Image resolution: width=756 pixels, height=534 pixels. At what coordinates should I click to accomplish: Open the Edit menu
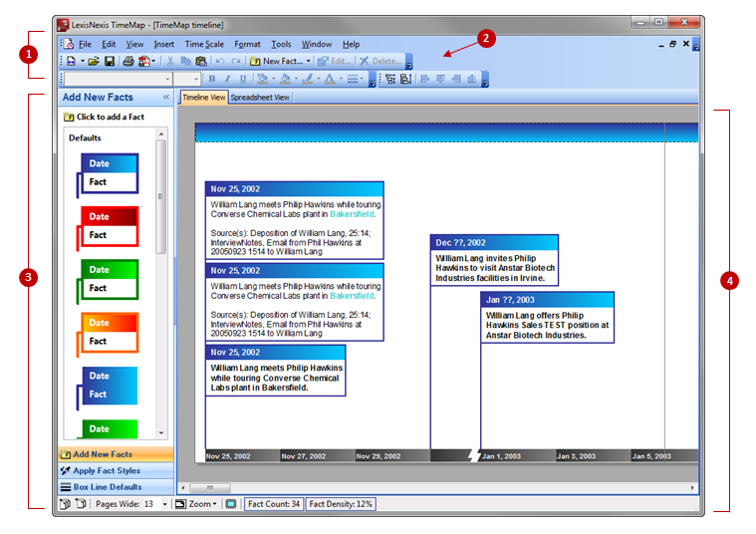pyautogui.click(x=109, y=45)
